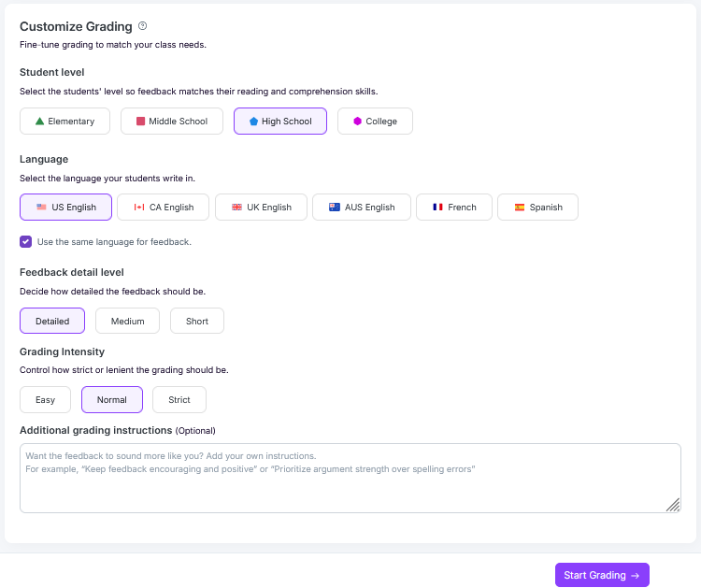The height and width of the screenshot is (588, 701).
Task: Choose Spanish as the writing language
Action: pyautogui.click(x=537, y=208)
